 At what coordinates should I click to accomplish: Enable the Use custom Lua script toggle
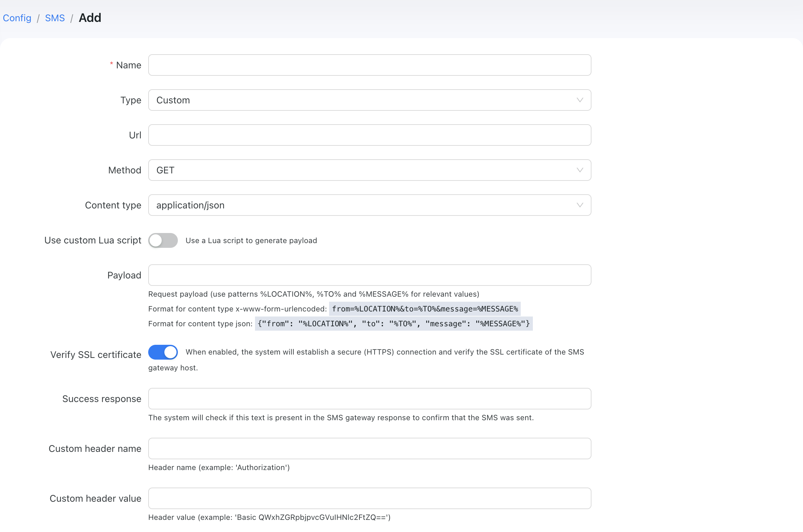point(163,240)
